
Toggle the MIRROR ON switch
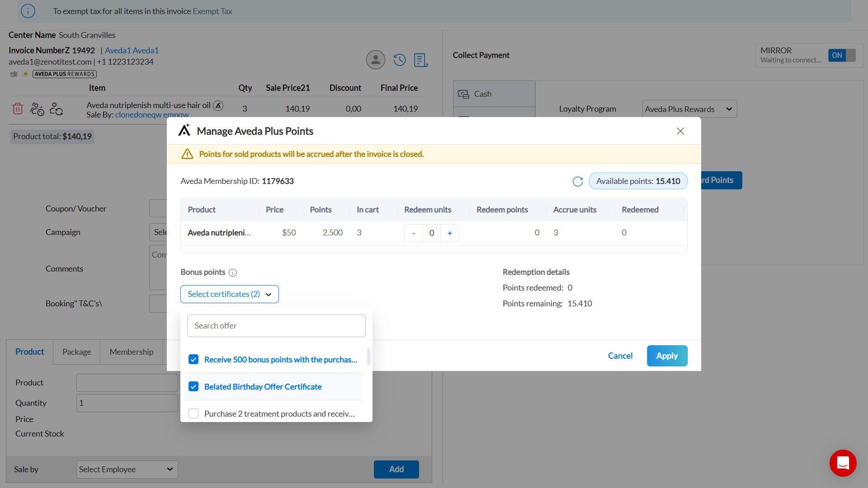[x=842, y=55]
